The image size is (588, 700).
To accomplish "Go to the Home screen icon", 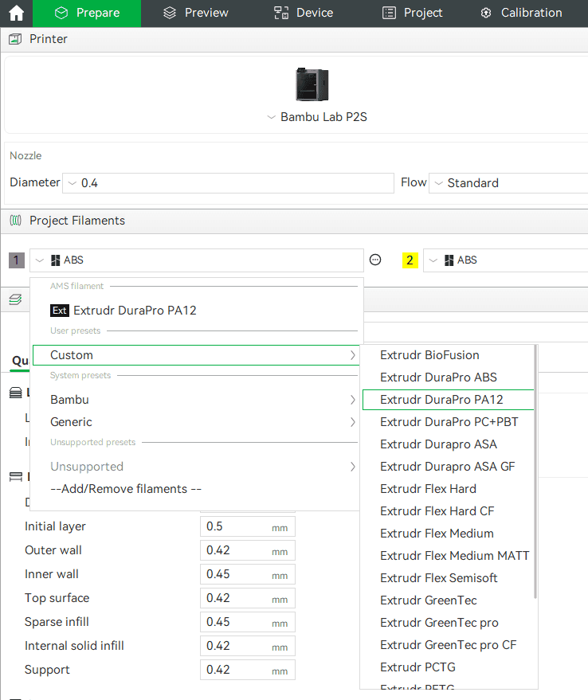I will point(16,13).
